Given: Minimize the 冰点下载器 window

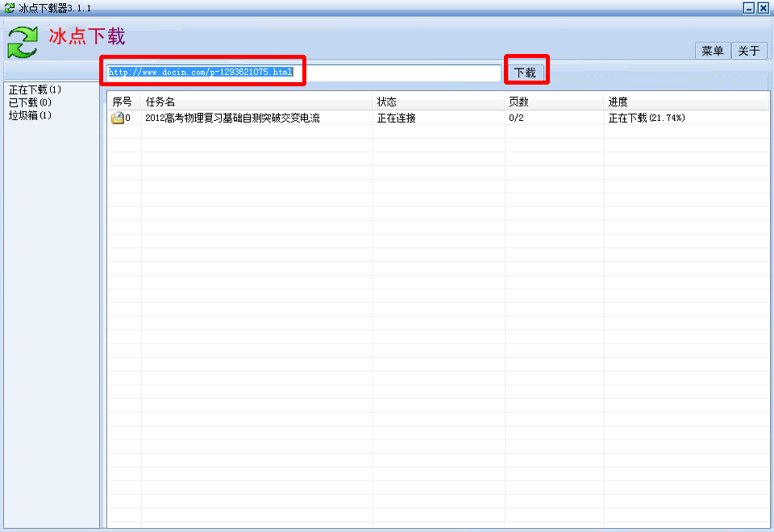Looking at the screenshot, I should tap(749, 8).
